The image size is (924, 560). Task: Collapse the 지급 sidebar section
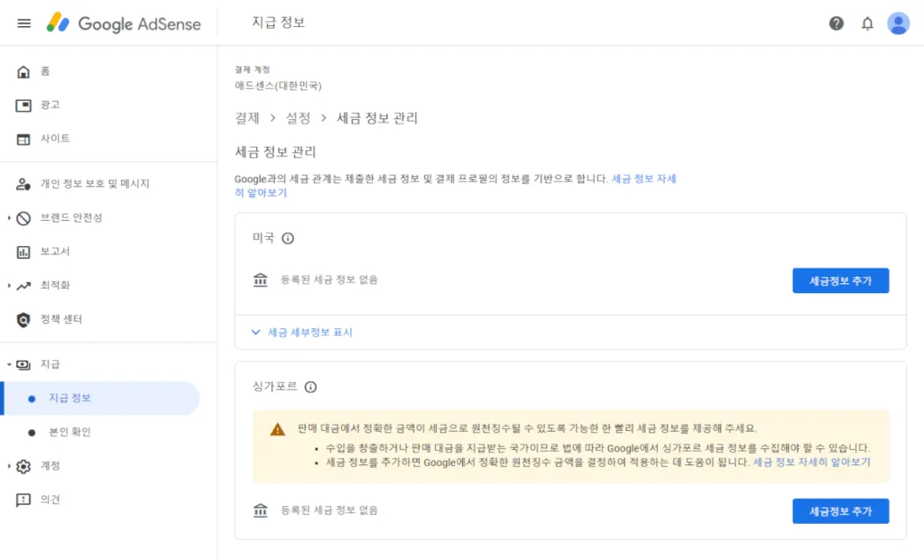[x=10, y=364]
